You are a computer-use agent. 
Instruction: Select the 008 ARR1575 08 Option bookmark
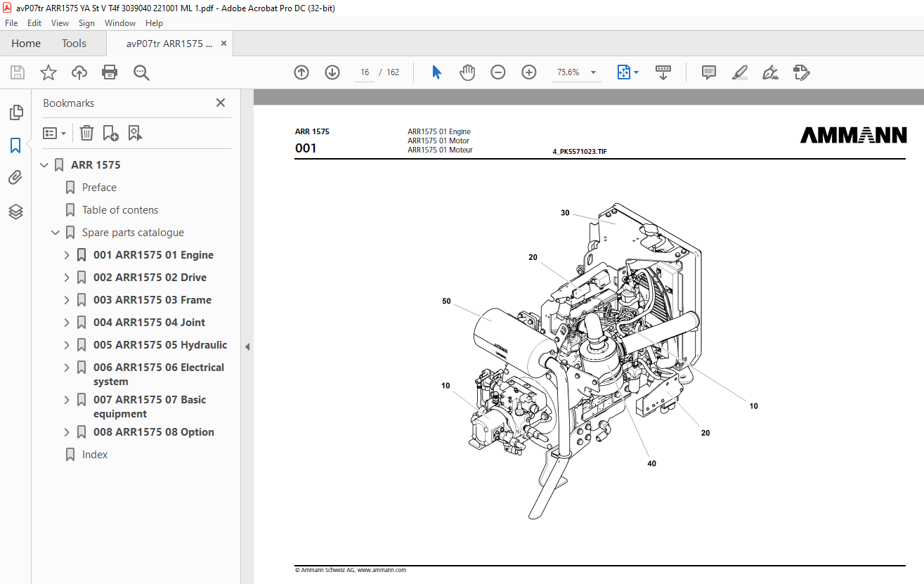tap(154, 432)
